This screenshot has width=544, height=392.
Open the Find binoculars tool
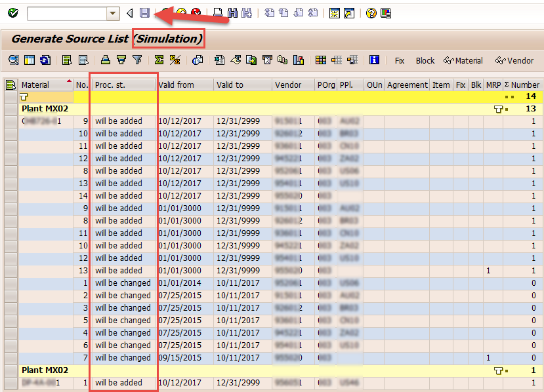[x=232, y=13]
